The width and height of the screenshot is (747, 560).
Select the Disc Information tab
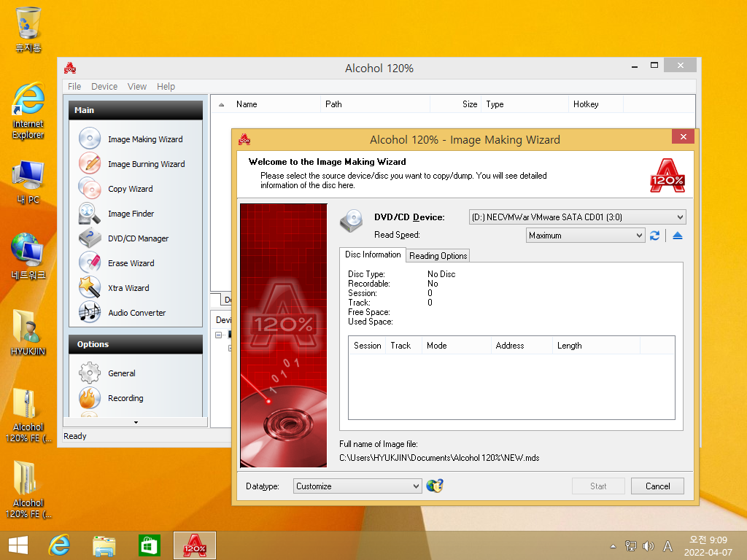click(373, 254)
